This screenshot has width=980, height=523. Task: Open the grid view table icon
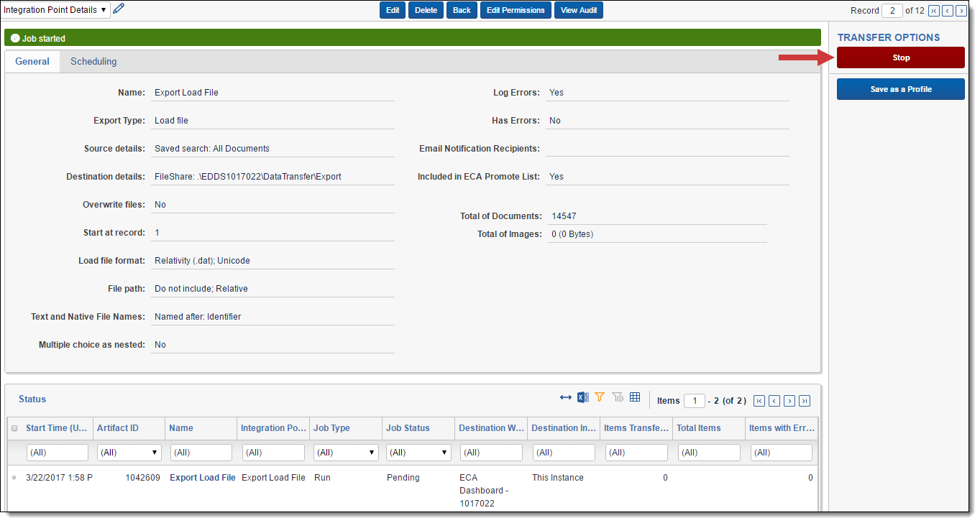tap(635, 397)
